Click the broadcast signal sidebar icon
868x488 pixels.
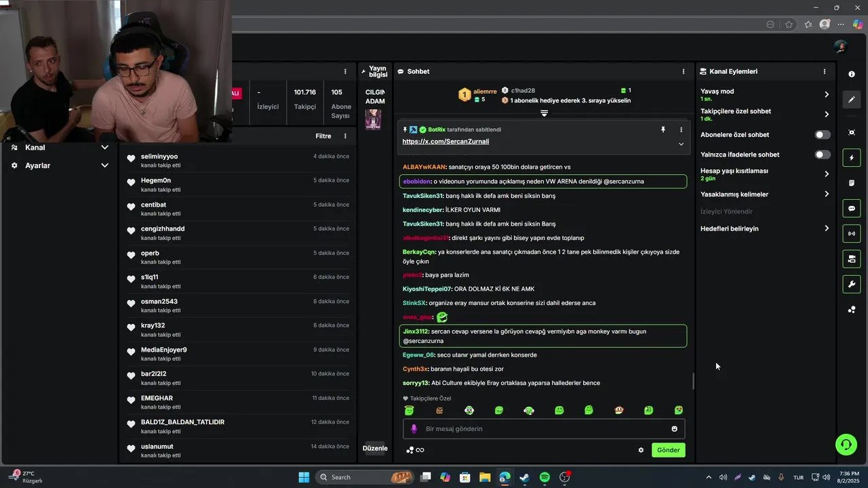coord(852,234)
